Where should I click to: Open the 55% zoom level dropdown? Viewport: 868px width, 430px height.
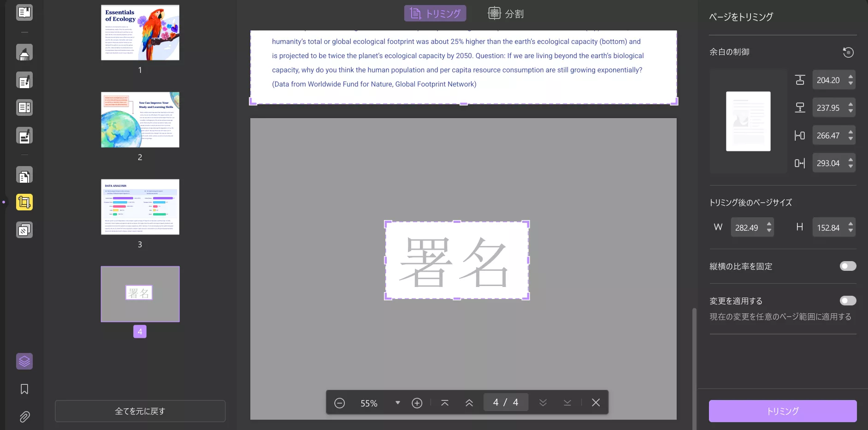click(398, 403)
